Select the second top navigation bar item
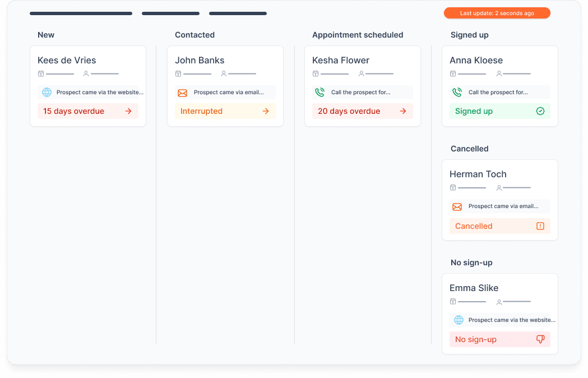This screenshot has width=588, height=378. tap(170, 13)
